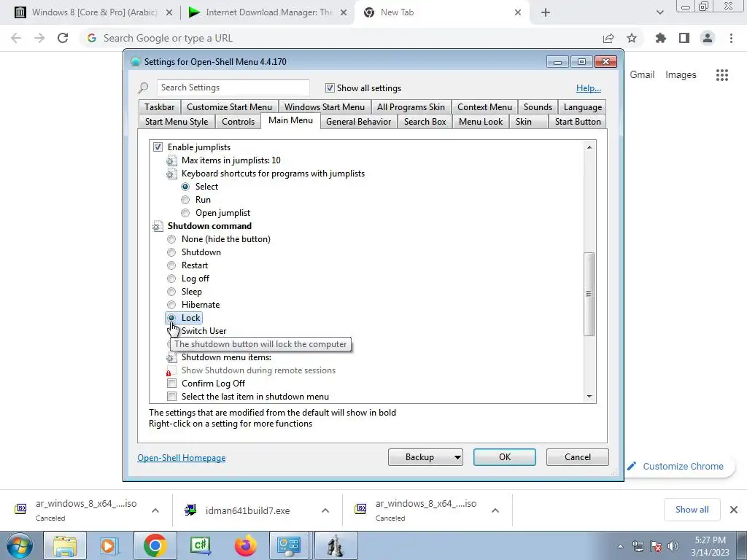
Task: Bookmark this tab with the star icon
Action: [x=632, y=38]
